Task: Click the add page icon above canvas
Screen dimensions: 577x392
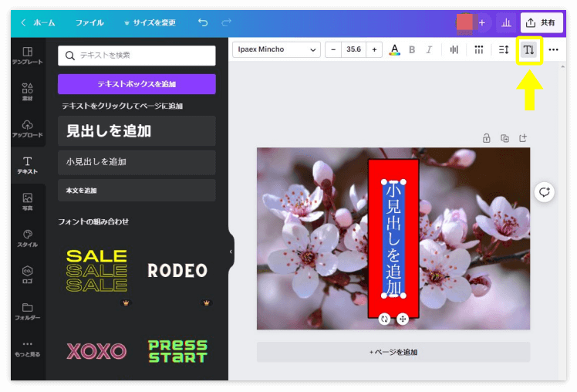Action: (x=523, y=138)
